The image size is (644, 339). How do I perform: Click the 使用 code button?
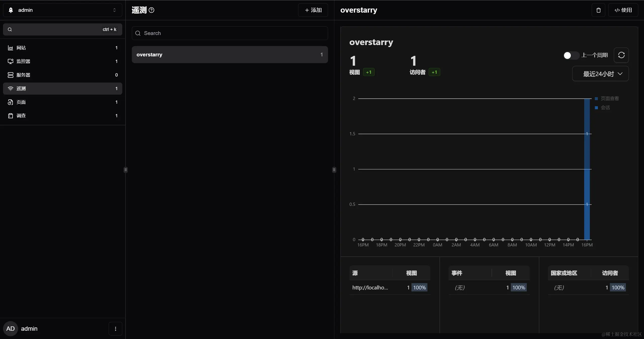click(x=623, y=10)
